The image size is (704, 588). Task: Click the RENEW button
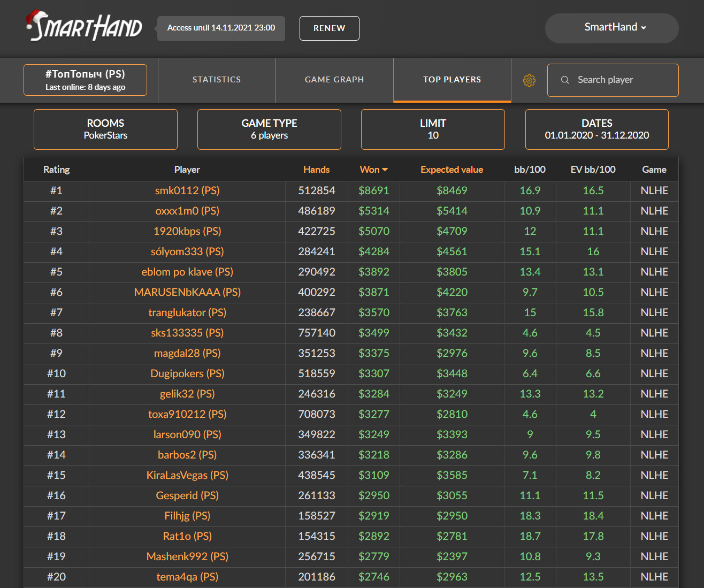330,28
